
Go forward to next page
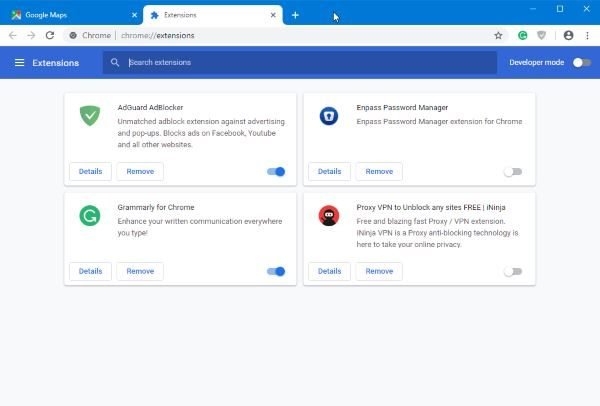(31, 36)
